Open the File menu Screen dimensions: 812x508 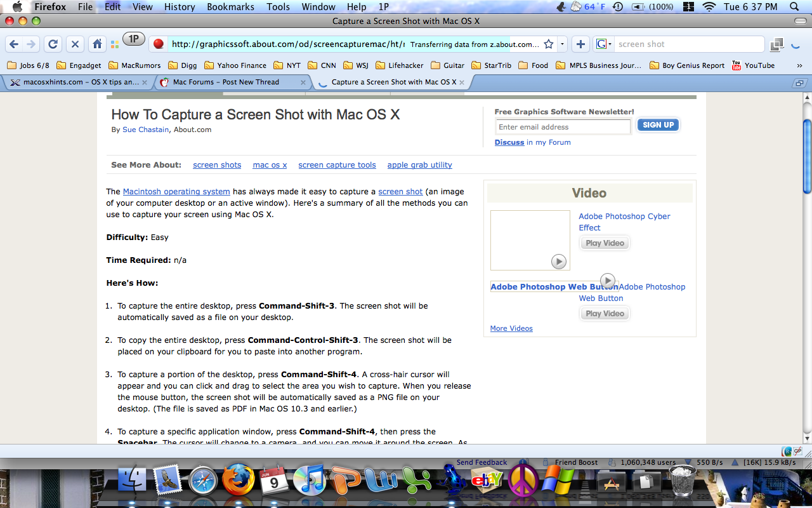[85, 7]
